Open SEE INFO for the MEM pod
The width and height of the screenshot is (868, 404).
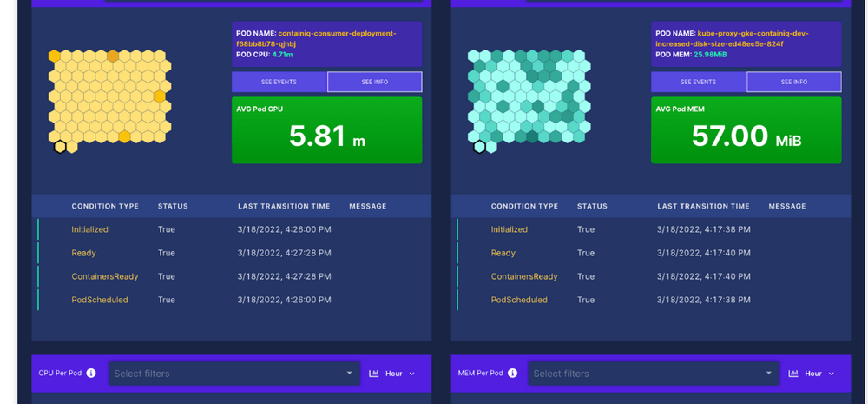pyautogui.click(x=794, y=82)
